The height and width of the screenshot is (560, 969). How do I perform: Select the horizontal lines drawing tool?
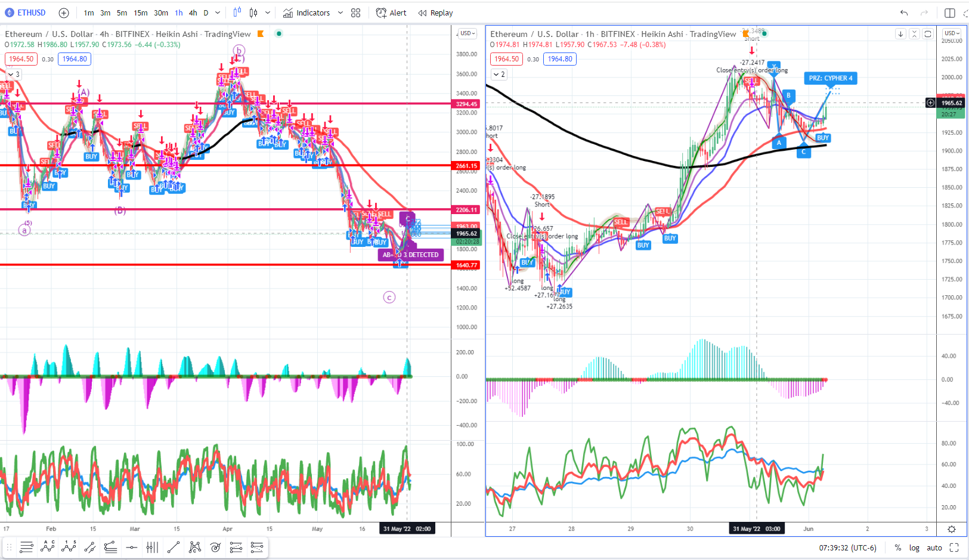26,547
